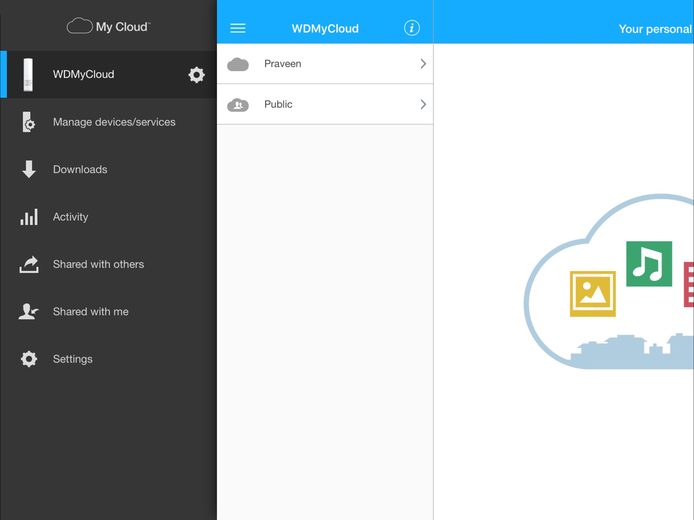694x520 pixels.
Task: Go to Downloads
Action: 108,169
